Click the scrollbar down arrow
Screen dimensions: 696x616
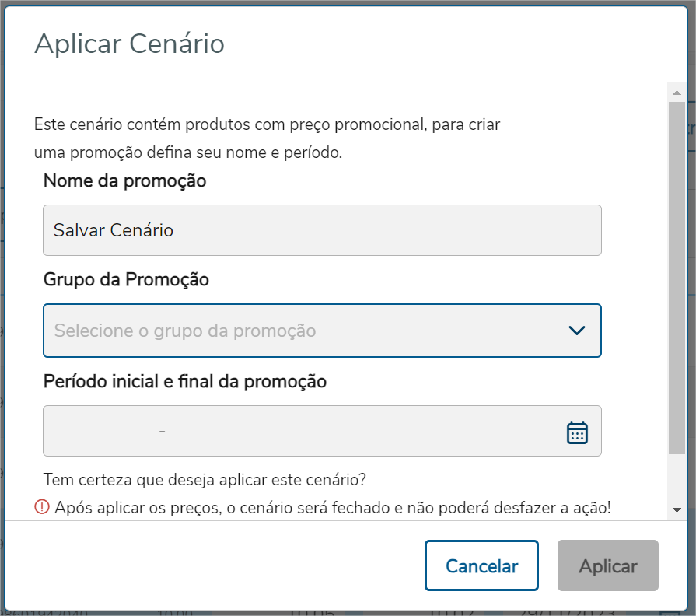676,509
